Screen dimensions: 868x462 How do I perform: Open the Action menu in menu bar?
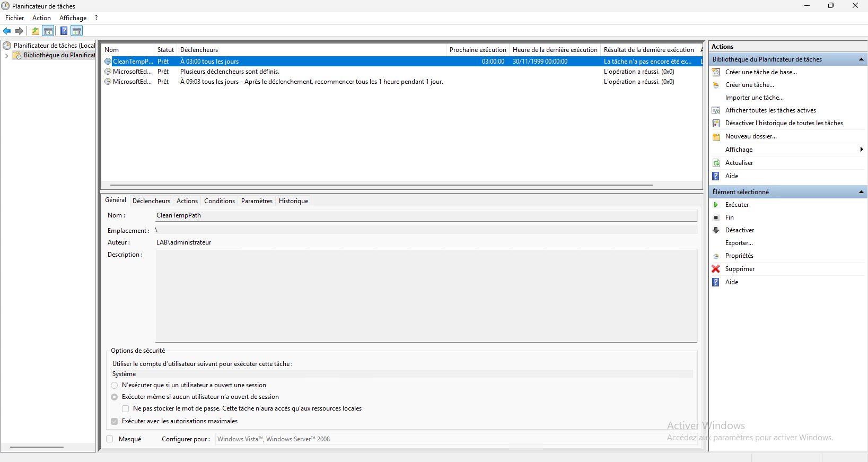[x=41, y=18]
